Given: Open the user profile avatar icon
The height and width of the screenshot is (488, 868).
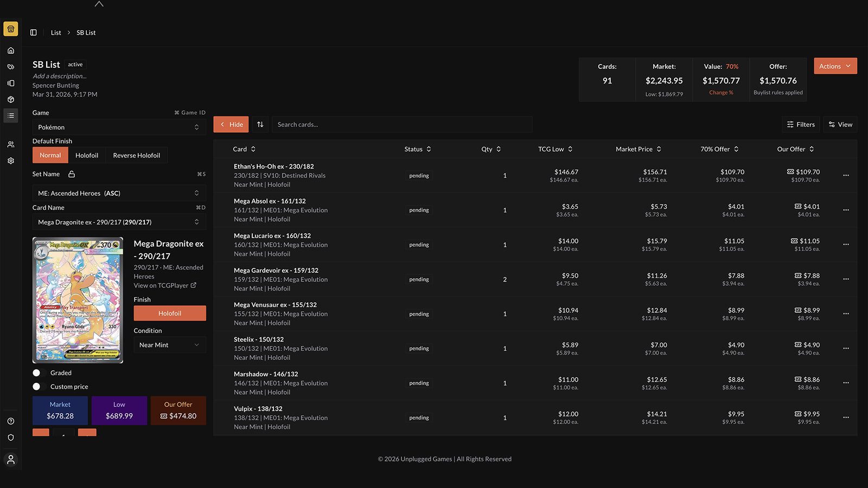Looking at the screenshot, I should point(11,460).
